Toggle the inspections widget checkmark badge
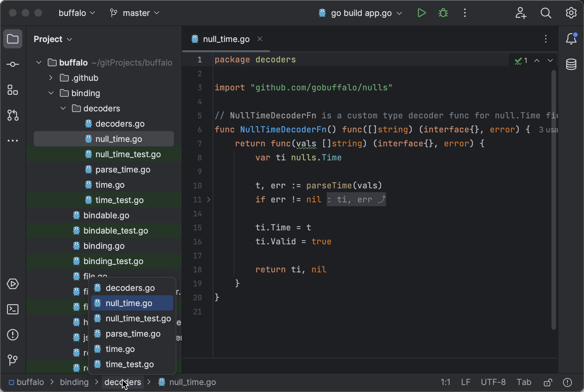 tap(520, 60)
